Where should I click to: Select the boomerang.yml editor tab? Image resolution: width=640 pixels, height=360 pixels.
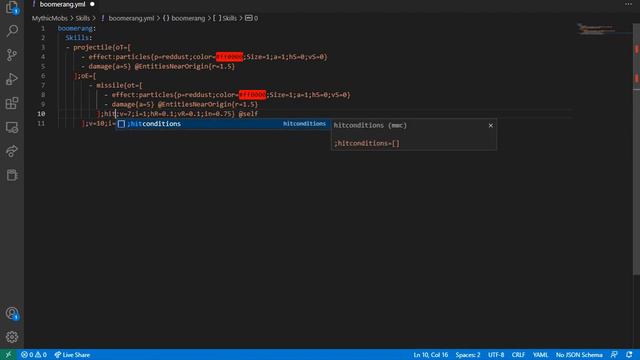(62, 4)
